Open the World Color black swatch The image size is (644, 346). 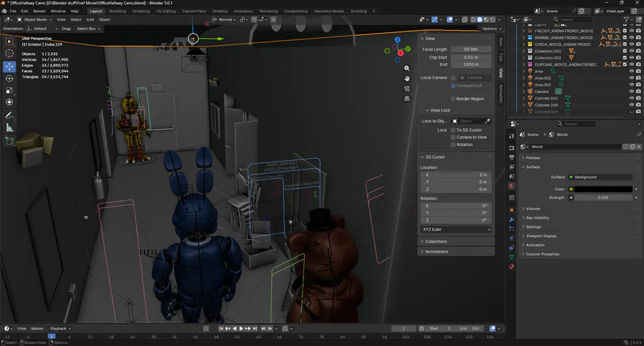tap(603, 189)
